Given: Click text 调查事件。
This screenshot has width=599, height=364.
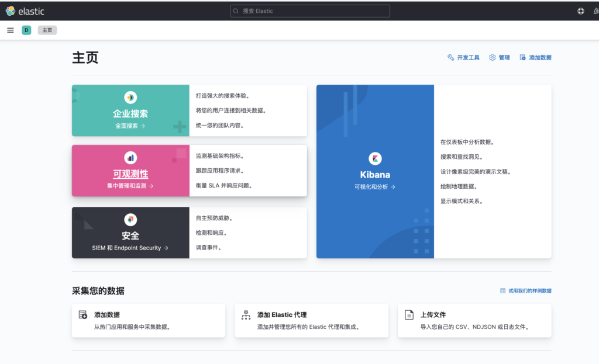Looking at the screenshot, I should pos(209,248).
